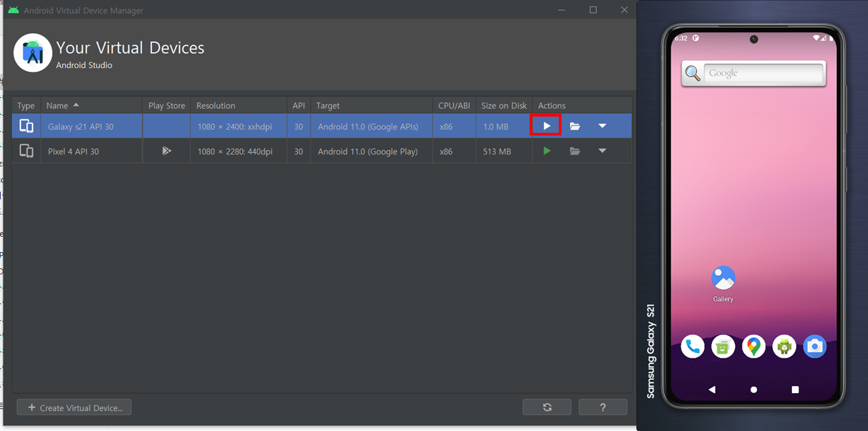
Task: Click the Create Virtual Device button
Action: pos(75,407)
